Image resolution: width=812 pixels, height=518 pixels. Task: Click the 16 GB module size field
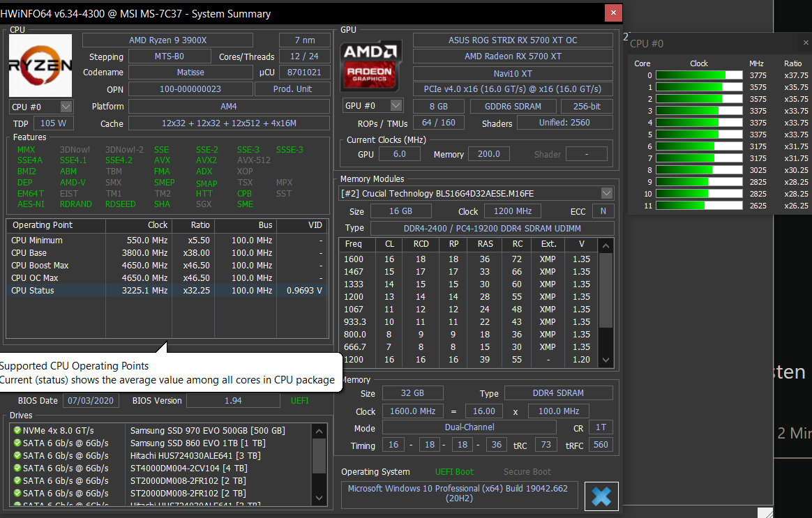point(401,211)
